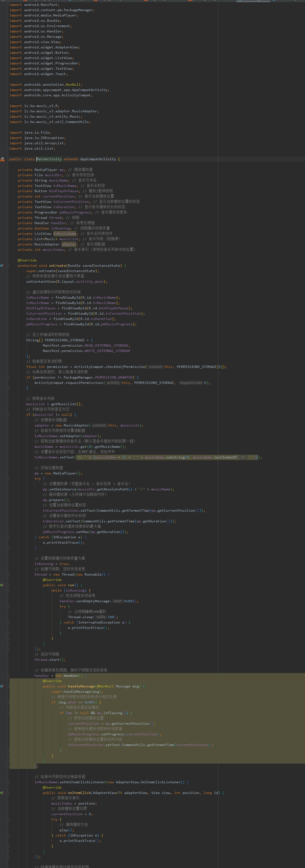Viewport: 305px width, 868px height.
Task: Click the lvMusicName.setAdapter(adapter) line
Action: 68,436
